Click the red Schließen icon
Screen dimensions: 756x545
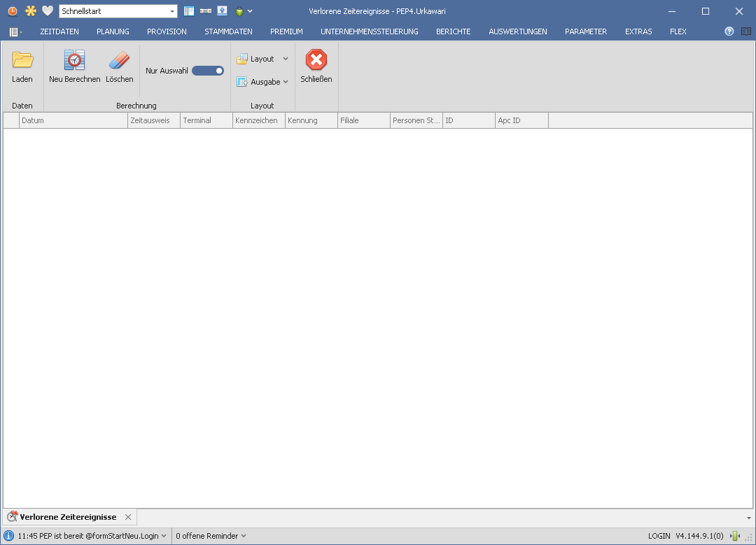[x=316, y=60]
